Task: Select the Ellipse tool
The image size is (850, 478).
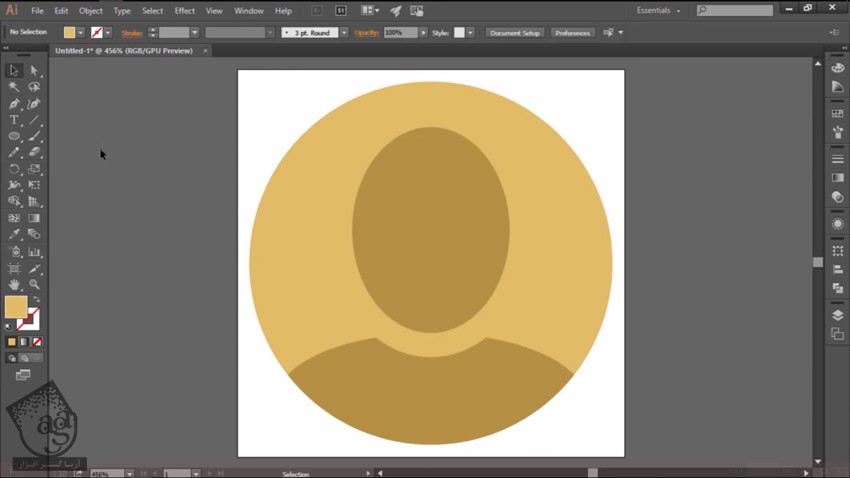Action: [14, 136]
